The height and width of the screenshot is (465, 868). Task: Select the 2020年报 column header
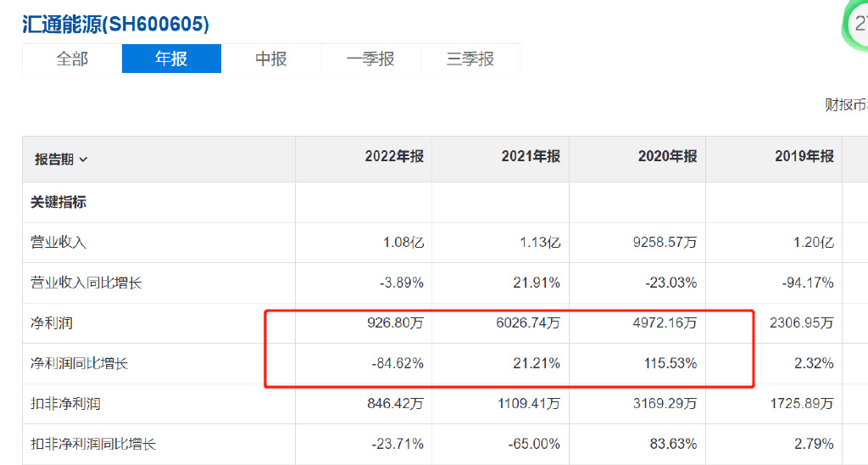(667, 157)
